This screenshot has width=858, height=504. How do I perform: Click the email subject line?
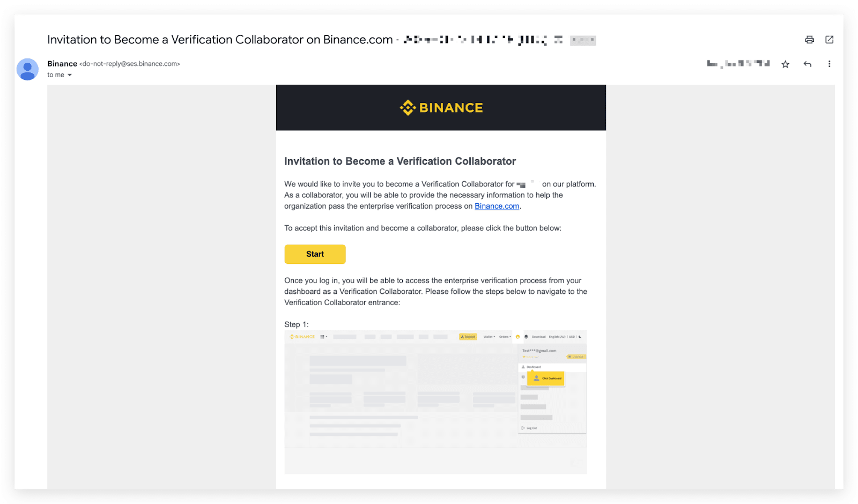pyautogui.click(x=220, y=40)
